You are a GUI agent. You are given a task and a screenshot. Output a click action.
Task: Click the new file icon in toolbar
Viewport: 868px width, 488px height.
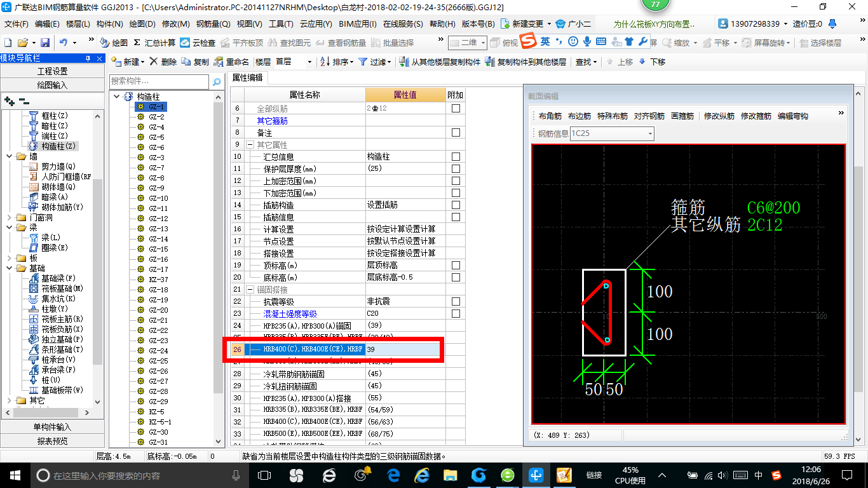point(8,43)
